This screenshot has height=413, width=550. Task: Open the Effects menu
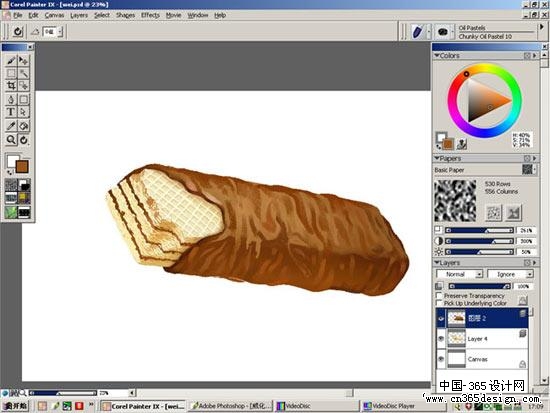coord(150,15)
